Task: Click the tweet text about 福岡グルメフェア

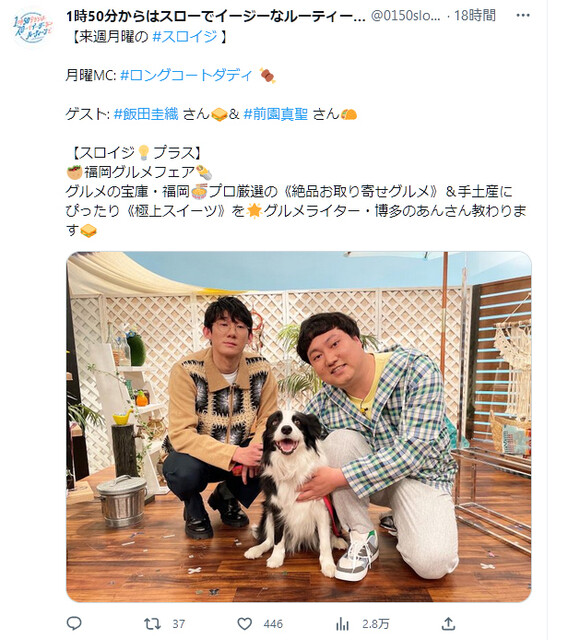Action: (139, 172)
